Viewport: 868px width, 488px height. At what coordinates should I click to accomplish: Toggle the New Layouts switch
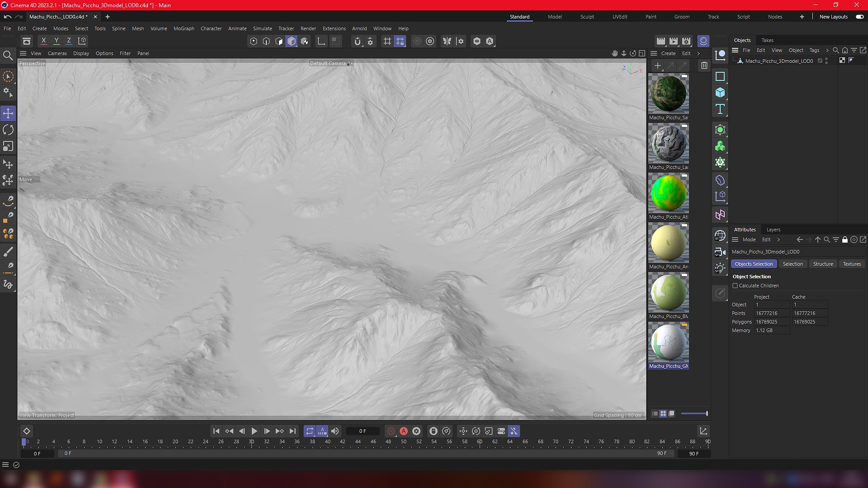(x=859, y=17)
